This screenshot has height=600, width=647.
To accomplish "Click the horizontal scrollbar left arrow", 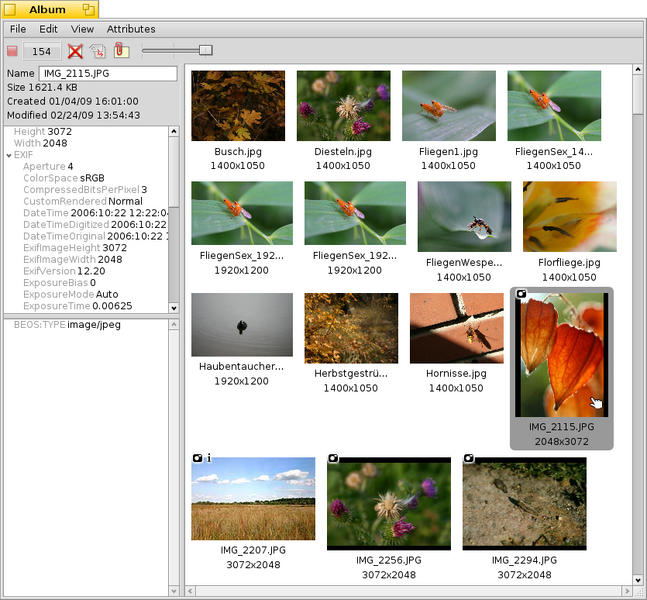I will [190, 591].
